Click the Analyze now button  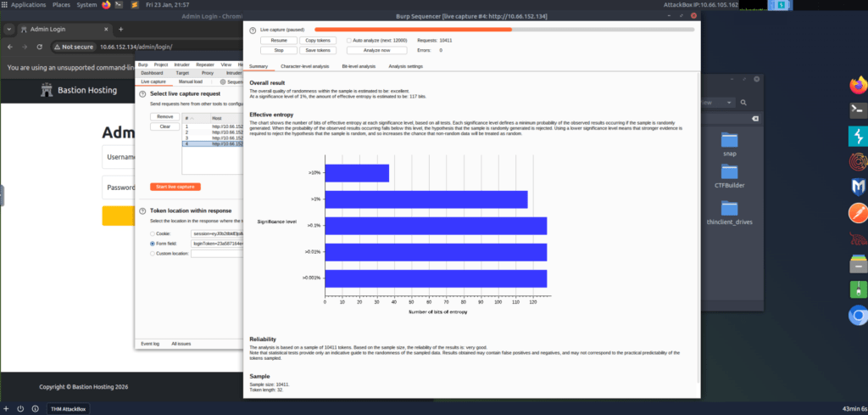coord(377,50)
